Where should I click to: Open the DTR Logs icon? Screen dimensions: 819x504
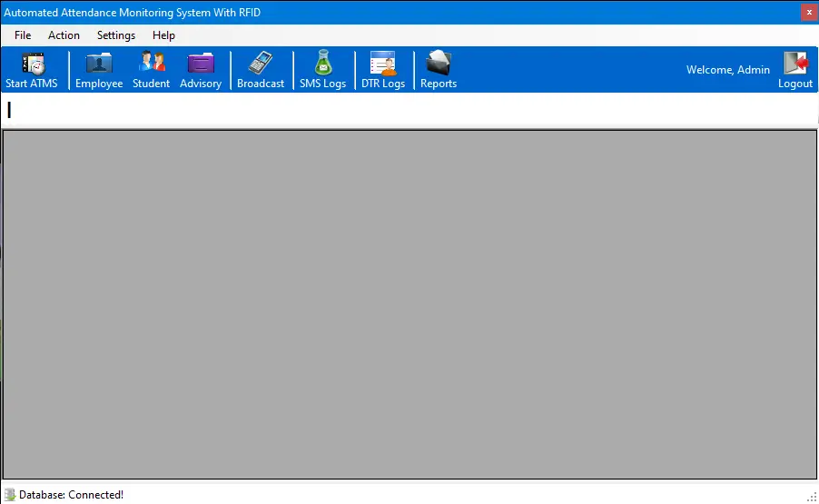[x=383, y=64]
